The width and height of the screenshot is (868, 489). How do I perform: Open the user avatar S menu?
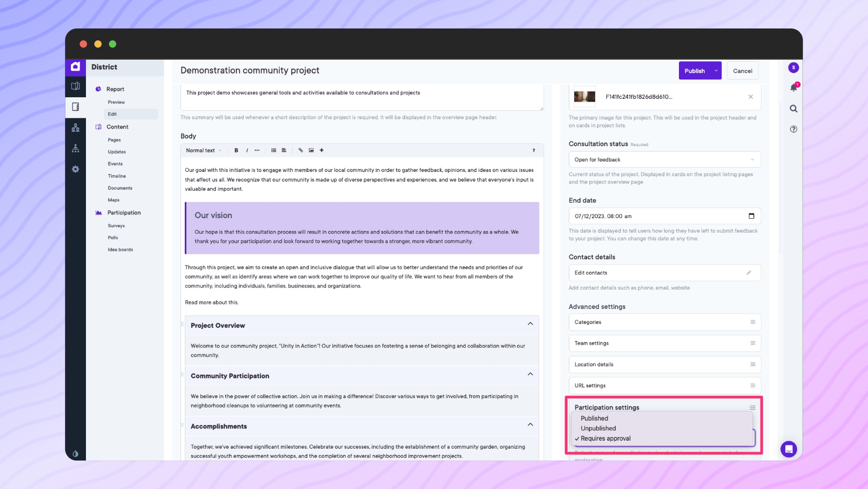point(793,68)
